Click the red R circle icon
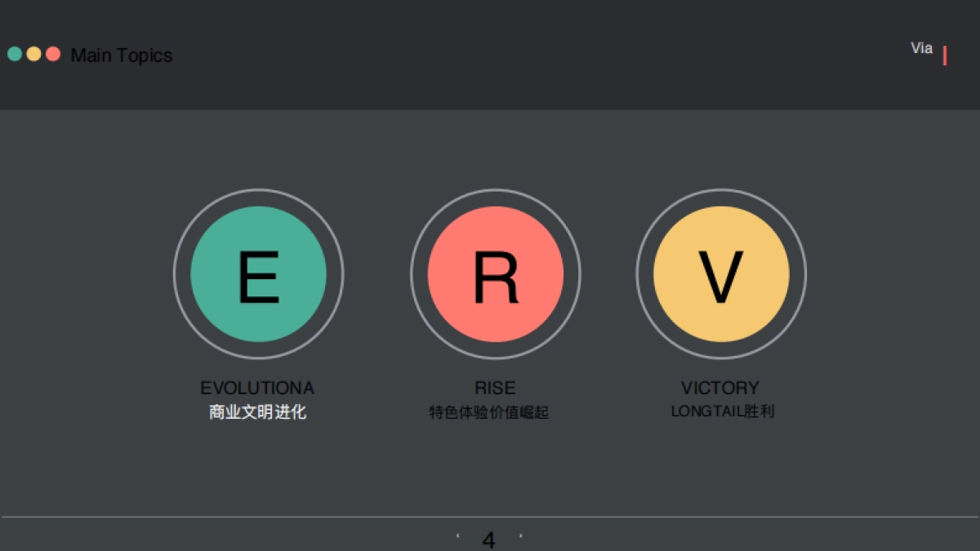This screenshot has height=551, width=980. 496,274
